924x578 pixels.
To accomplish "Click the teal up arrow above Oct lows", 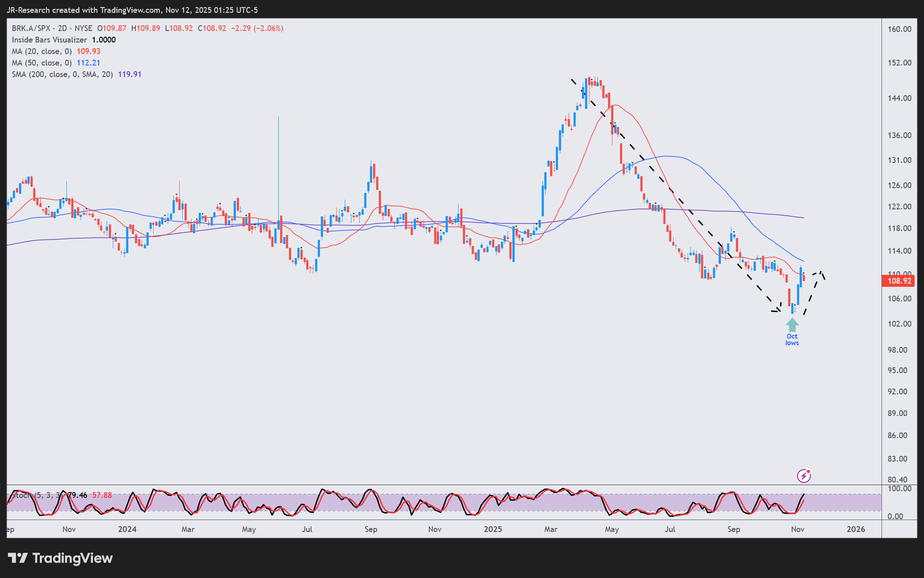I will tap(792, 325).
